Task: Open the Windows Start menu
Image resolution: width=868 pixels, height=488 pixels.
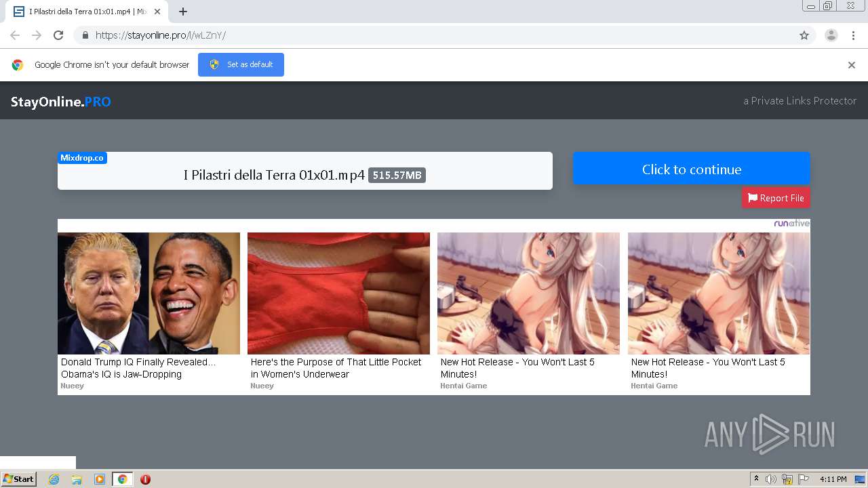Action: pyautogui.click(x=19, y=479)
